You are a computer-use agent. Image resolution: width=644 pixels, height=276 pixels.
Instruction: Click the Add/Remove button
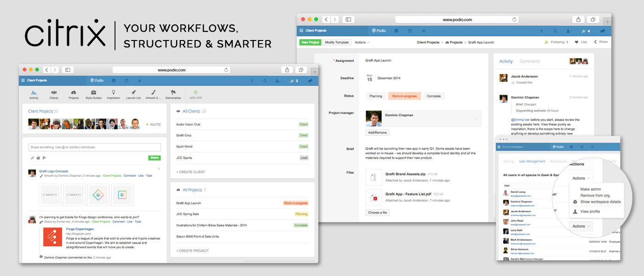pyautogui.click(x=378, y=132)
